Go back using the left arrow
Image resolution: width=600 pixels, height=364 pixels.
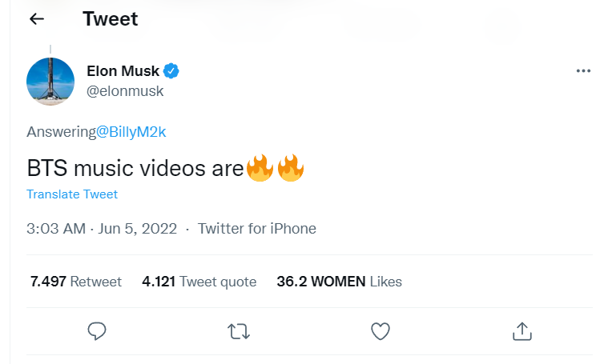tap(37, 19)
